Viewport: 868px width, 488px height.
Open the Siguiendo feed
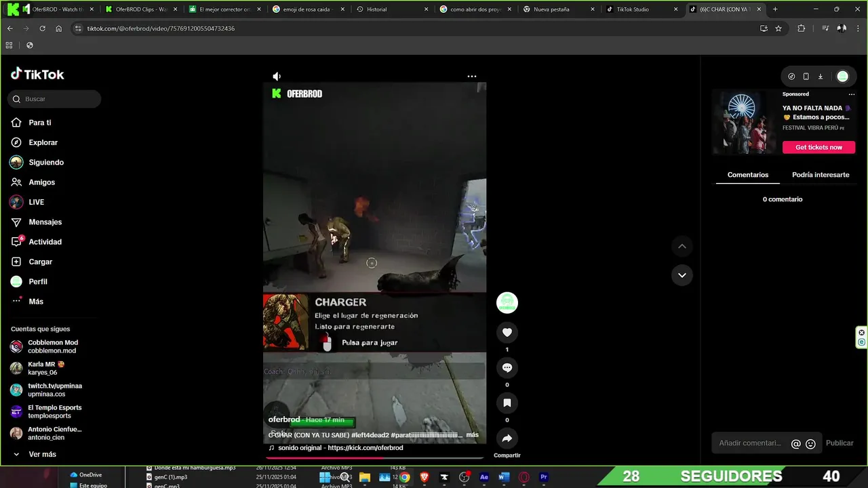(46, 163)
